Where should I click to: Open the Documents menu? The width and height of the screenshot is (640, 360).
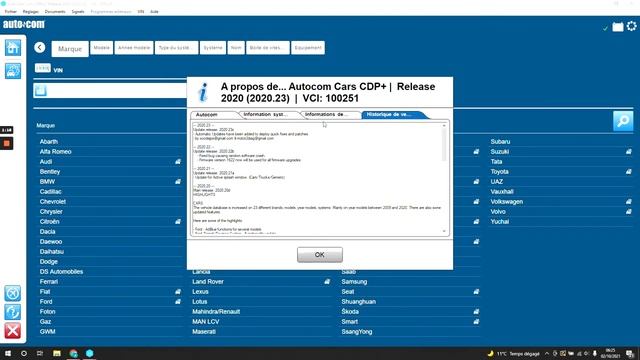[x=55, y=12]
